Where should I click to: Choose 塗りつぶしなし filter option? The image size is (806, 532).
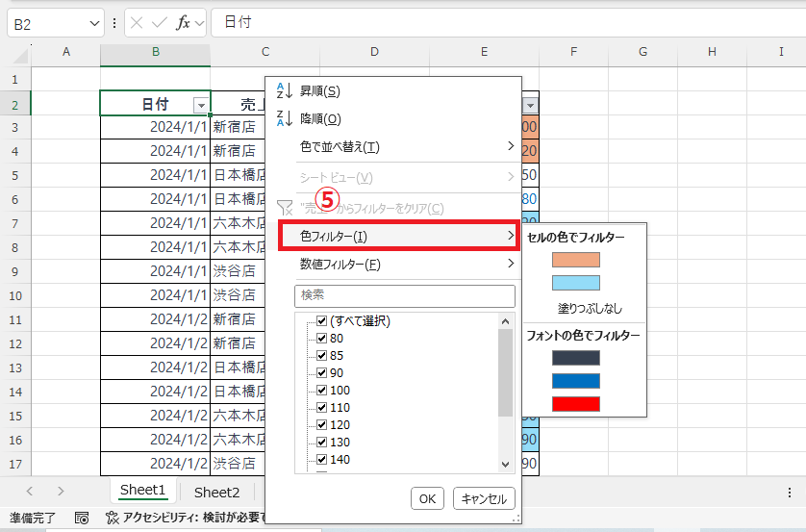590,309
